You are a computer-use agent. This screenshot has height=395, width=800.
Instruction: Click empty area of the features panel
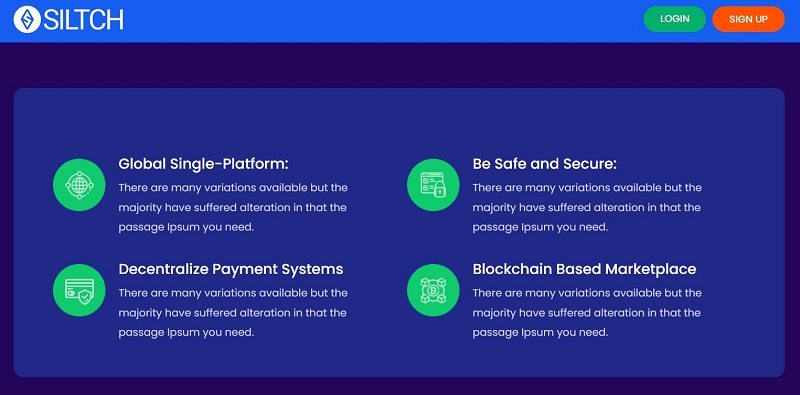coord(398,122)
